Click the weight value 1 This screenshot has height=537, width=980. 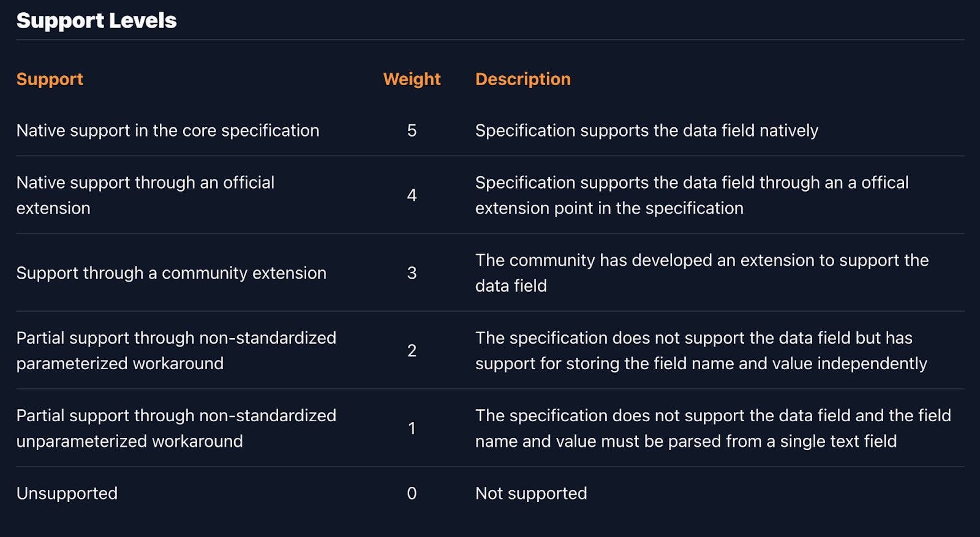click(x=412, y=429)
